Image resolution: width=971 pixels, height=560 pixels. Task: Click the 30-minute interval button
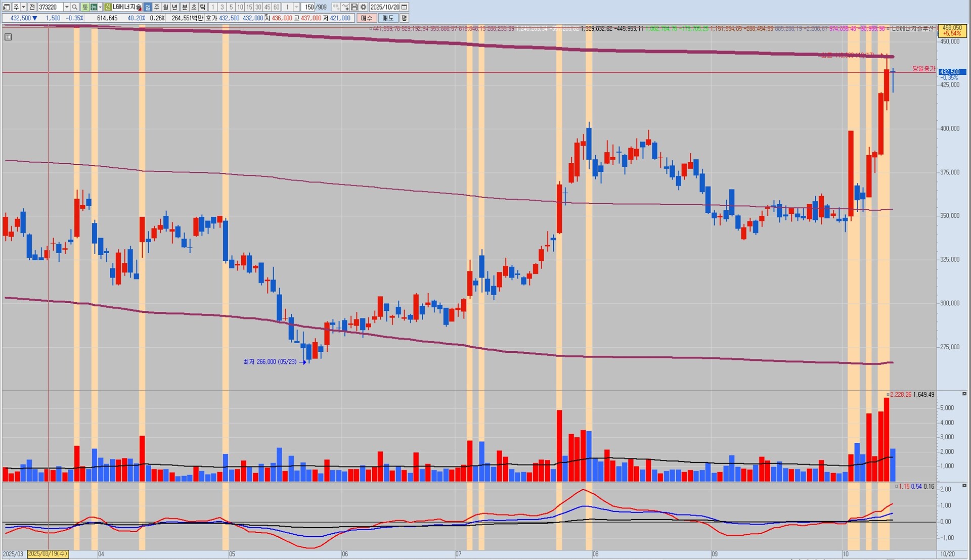(258, 7)
